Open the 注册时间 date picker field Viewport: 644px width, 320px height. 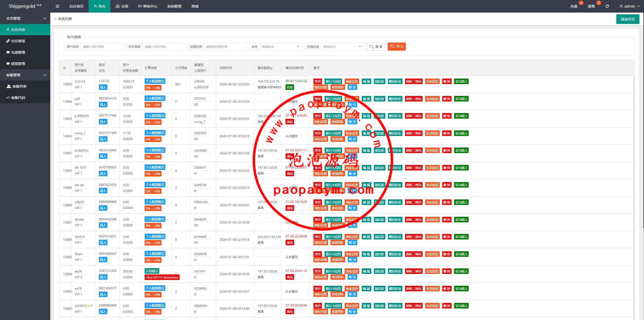[225, 47]
